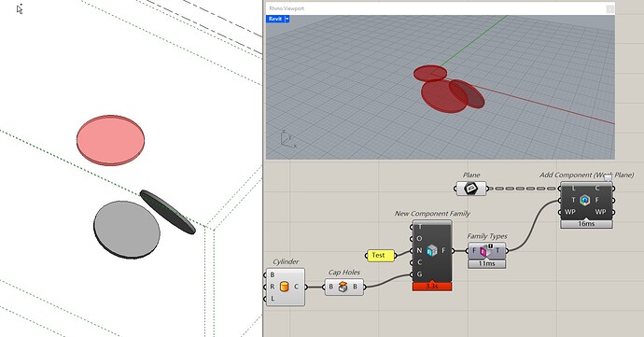Click the WP input of Add Component
This screenshot has height=337, width=644.
click(570, 212)
